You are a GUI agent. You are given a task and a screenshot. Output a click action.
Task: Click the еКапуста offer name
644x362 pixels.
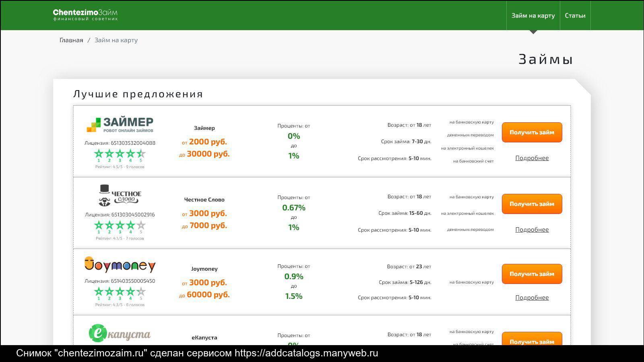click(x=204, y=337)
